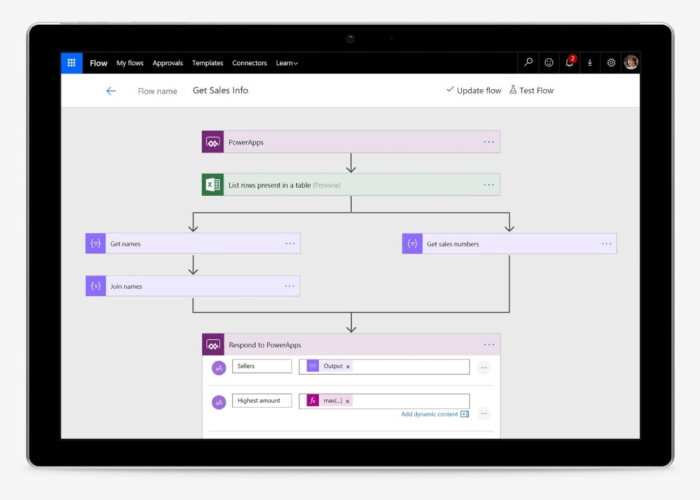Viewport: 700px width, 500px height.
Task: Click the text-type icon beside Sellers
Action: 219,368
